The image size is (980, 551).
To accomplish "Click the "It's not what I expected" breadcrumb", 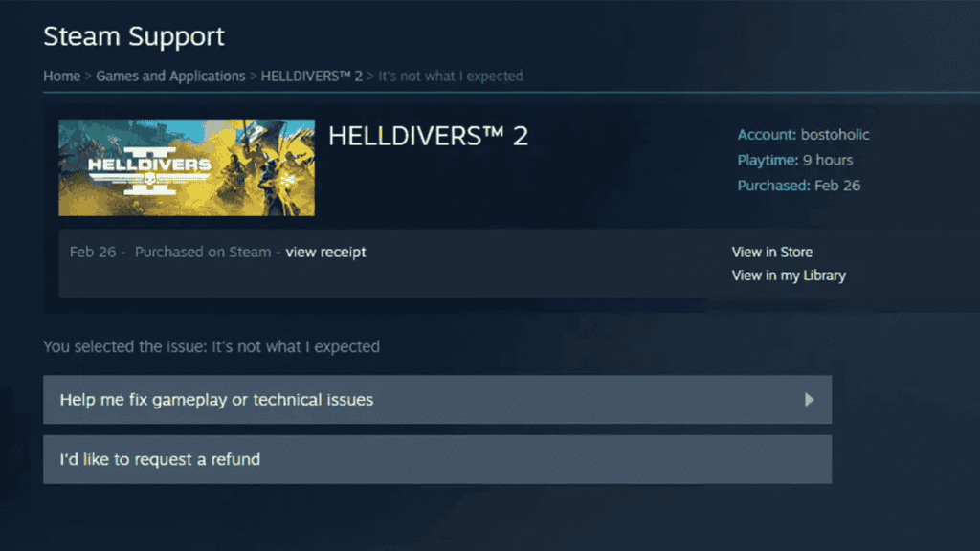I will [451, 77].
